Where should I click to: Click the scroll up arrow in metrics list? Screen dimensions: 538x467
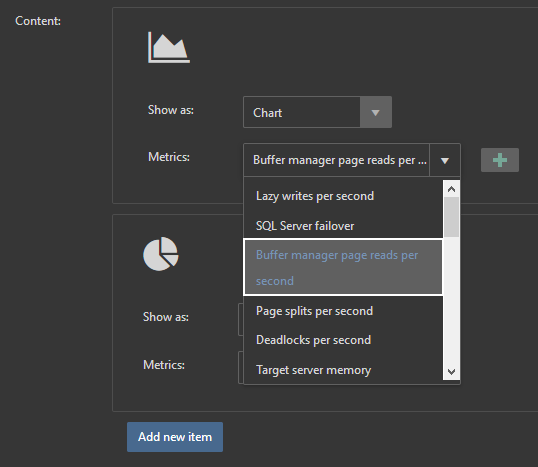tap(452, 189)
